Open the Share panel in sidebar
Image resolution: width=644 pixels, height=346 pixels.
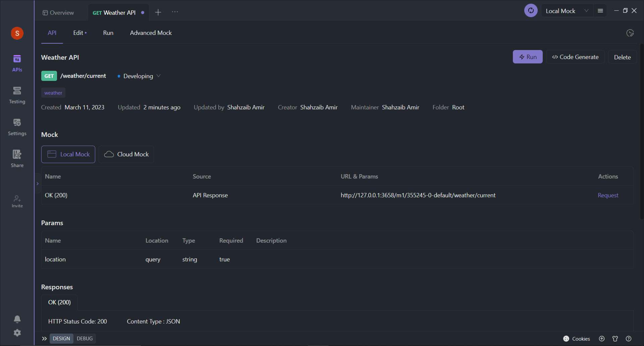point(17,159)
